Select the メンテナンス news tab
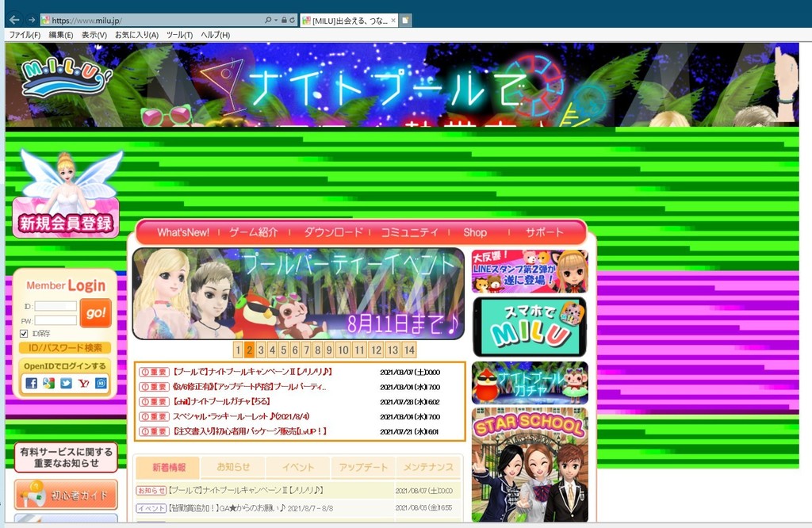The height and width of the screenshot is (528, 812). tap(428, 468)
